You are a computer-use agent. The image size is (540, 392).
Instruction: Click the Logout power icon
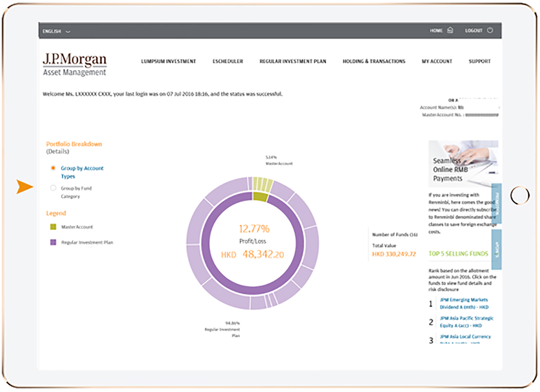point(490,30)
